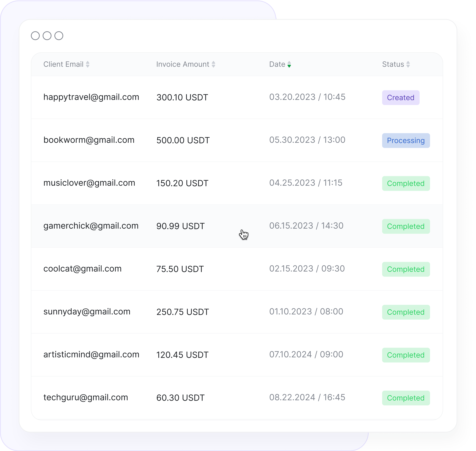Screen dimensions: 476x451
Task: Click the 250.75 USDT amount
Action: point(183,312)
